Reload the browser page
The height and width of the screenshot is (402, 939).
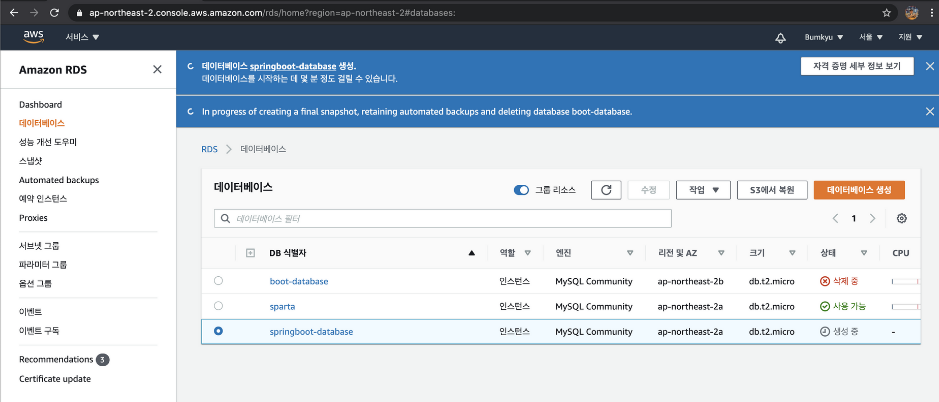(x=54, y=13)
